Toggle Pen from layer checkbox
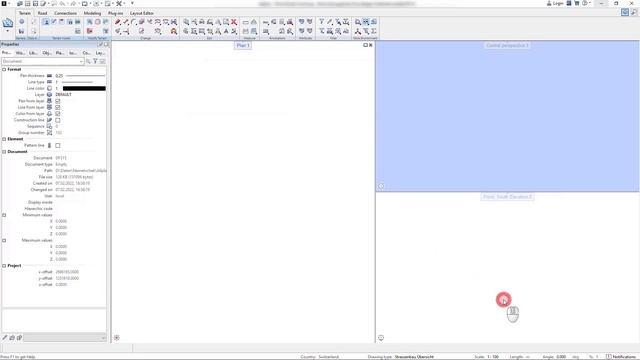The height and width of the screenshot is (360, 640). (x=58, y=101)
